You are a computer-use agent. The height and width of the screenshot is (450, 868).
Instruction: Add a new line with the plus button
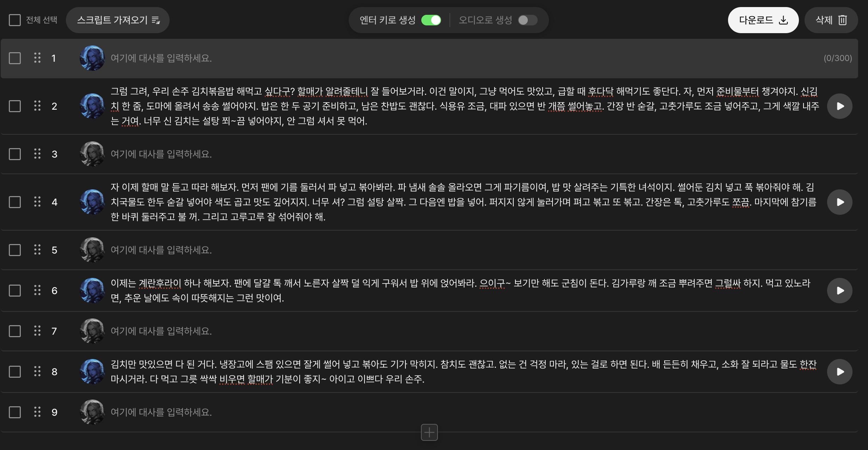click(429, 432)
